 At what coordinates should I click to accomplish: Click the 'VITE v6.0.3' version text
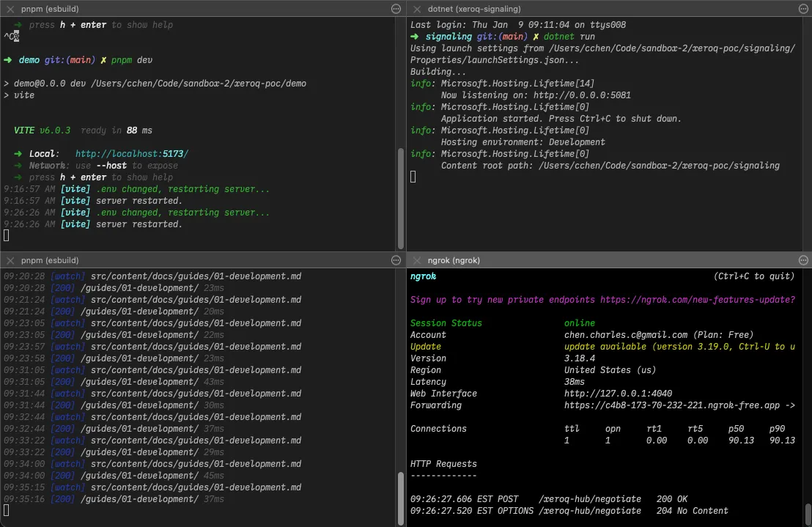(42, 130)
